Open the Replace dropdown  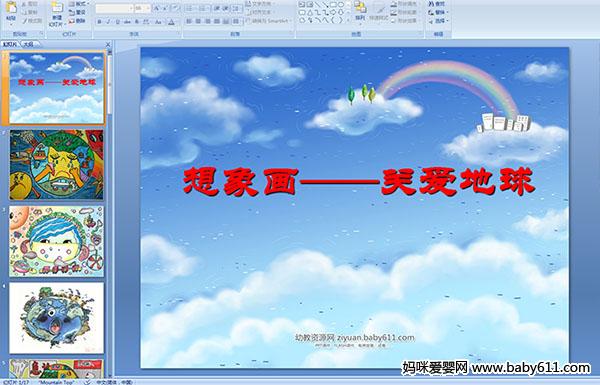coord(438,12)
